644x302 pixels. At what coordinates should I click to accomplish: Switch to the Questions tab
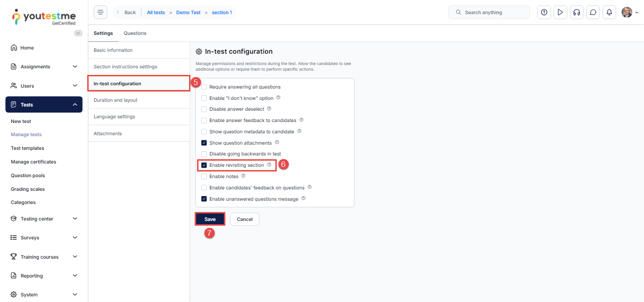tap(135, 33)
